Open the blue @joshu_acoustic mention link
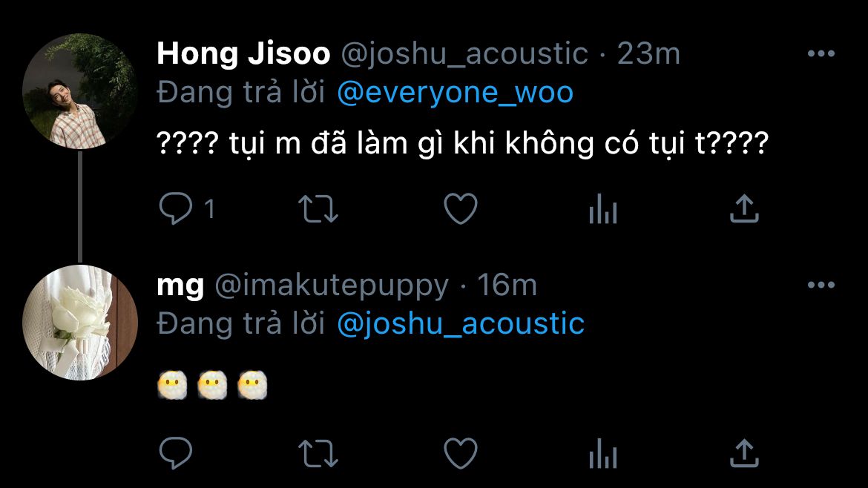The width and height of the screenshot is (868, 488). pyautogui.click(x=461, y=323)
